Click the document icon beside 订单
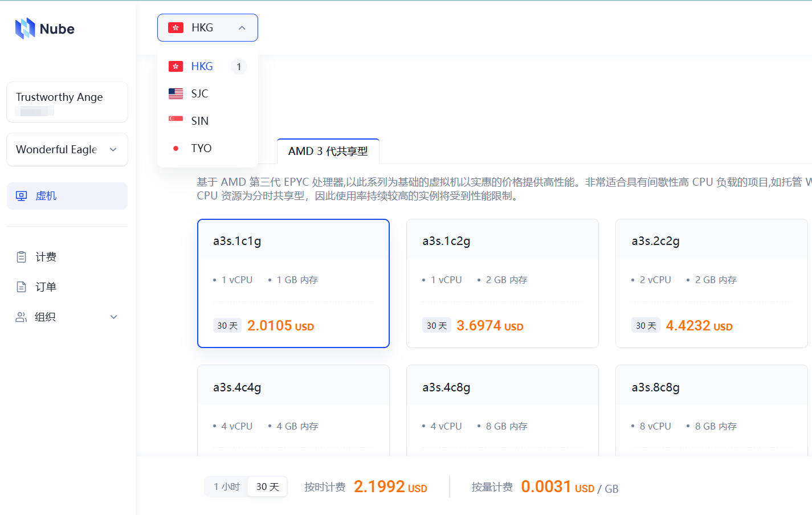Viewport: 812px width, 515px height. (x=21, y=287)
